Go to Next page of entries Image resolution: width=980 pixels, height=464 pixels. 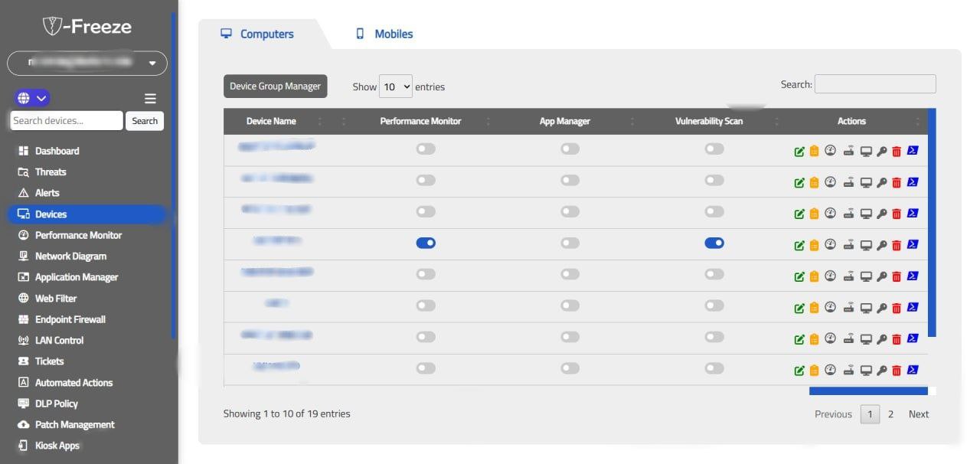(x=918, y=413)
